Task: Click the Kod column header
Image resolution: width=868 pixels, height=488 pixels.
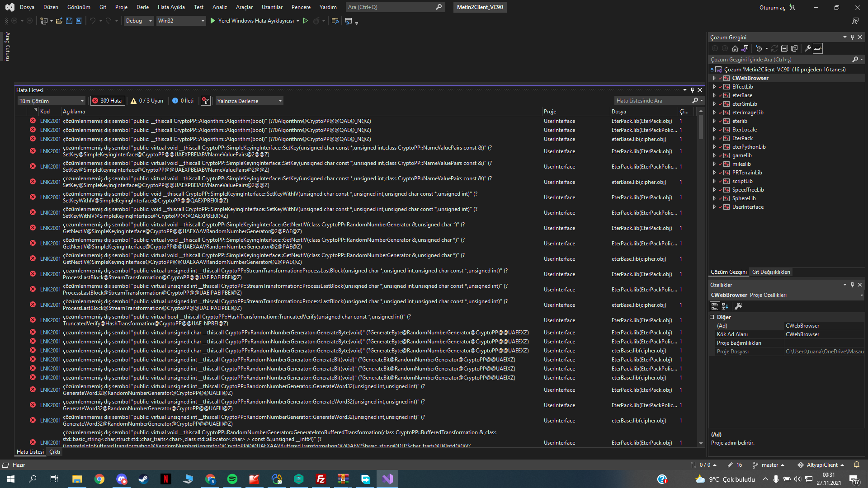Action: pyautogui.click(x=45, y=112)
